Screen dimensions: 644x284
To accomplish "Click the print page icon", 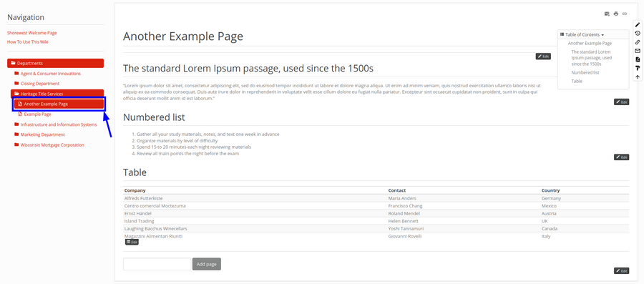I will (x=615, y=14).
